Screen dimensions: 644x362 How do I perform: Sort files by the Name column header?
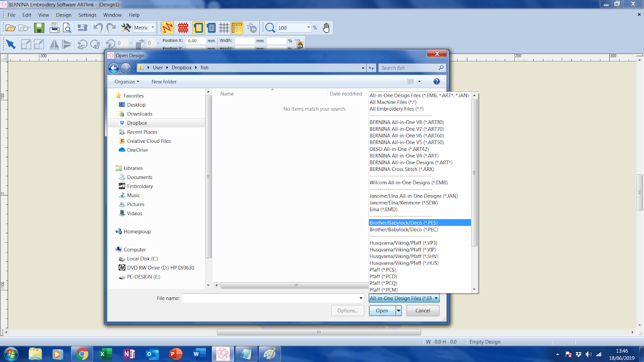[x=227, y=94]
